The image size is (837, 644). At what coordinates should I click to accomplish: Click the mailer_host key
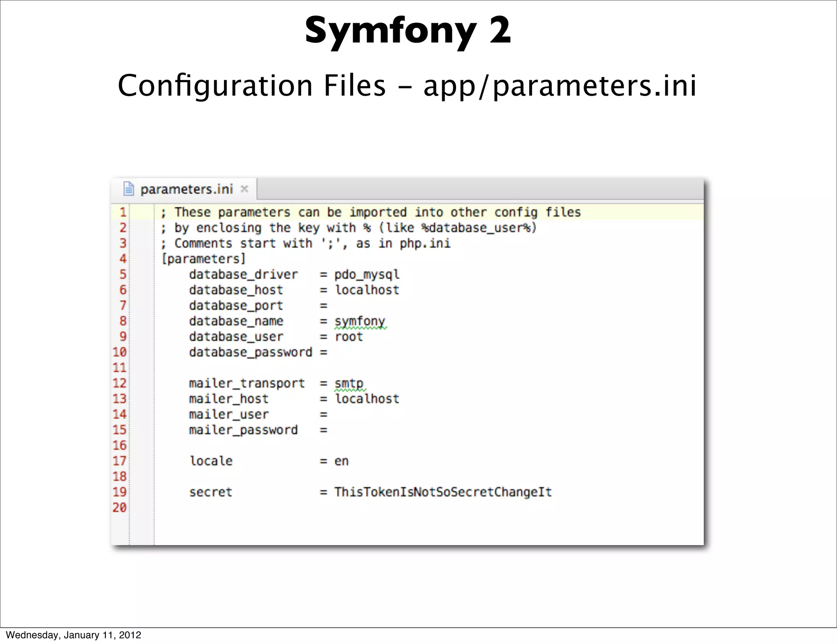[x=229, y=399]
